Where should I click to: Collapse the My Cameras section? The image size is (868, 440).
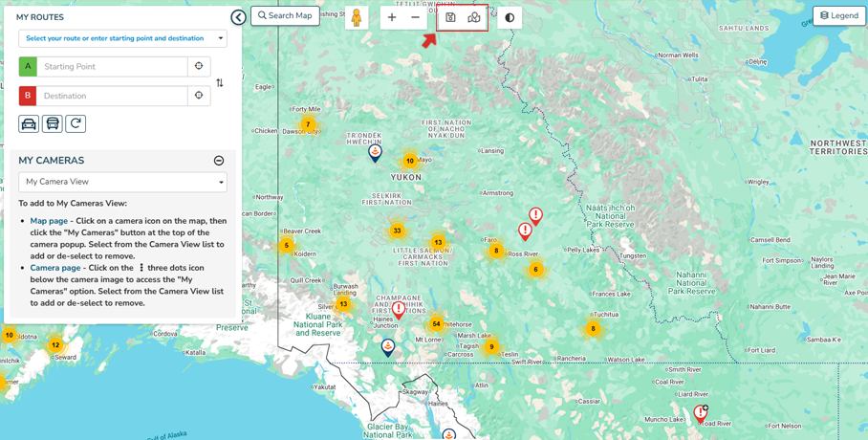[x=219, y=161]
